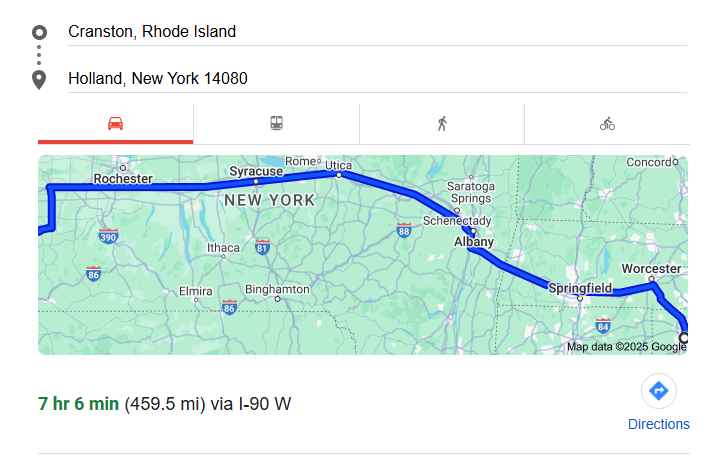Screen dimensions: 718x472
Task: Choose the walking directions mode
Action: (x=442, y=124)
